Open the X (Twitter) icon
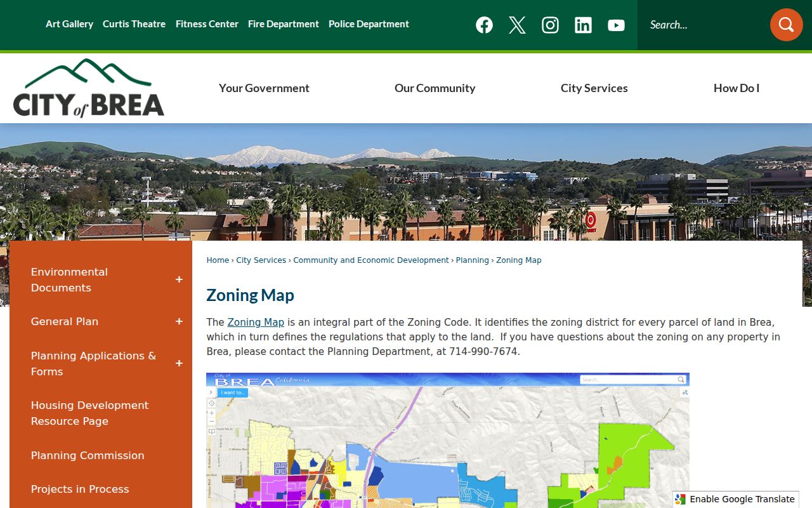The height and width of the screenshot is (508, 812). 517,25
